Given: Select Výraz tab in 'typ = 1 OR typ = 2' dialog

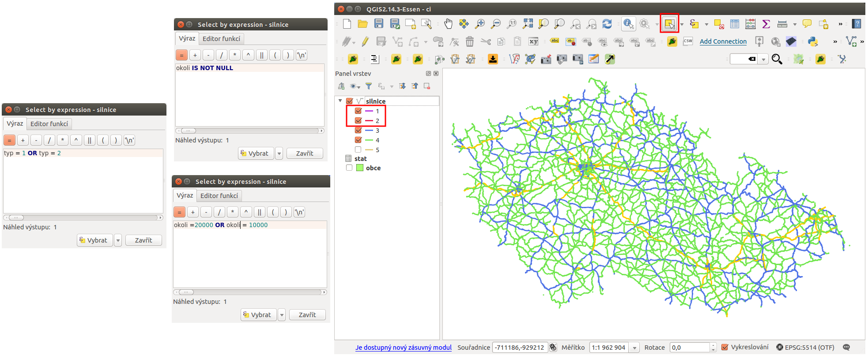Looking at the screenshot, I should [15, 123].
